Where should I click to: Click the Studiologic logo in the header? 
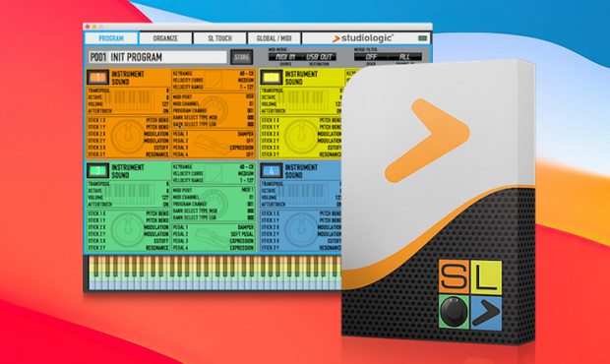click(x=363, y=38)
